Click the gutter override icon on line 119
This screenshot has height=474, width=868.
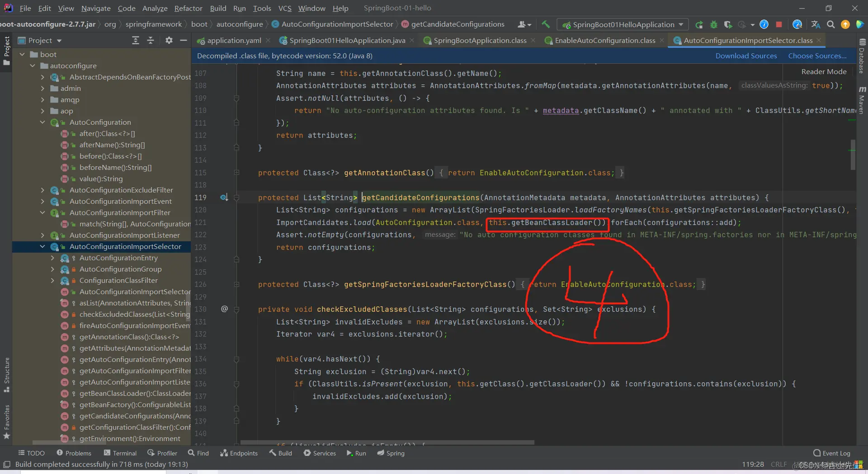[223, 197]
